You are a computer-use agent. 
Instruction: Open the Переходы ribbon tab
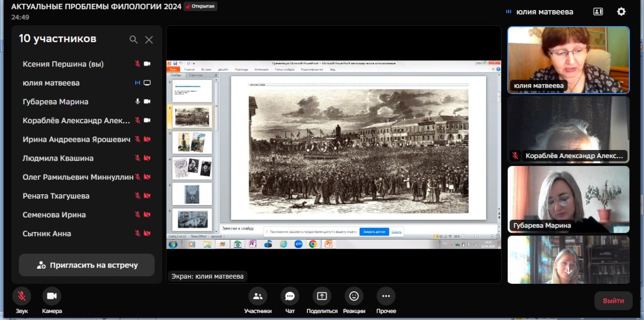pyautogui.click(x=242, y=69)
